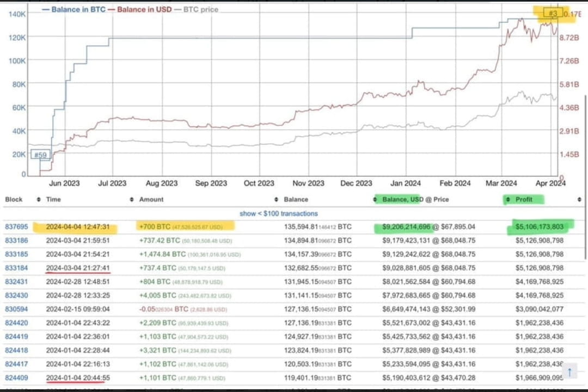Toggle the Balance in USD legend series

(140, 9)
